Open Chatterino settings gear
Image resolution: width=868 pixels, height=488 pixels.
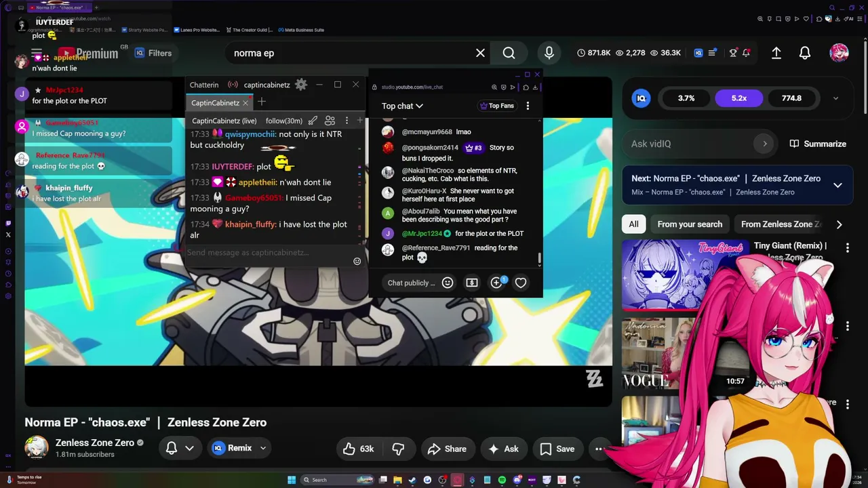point(301,85)
